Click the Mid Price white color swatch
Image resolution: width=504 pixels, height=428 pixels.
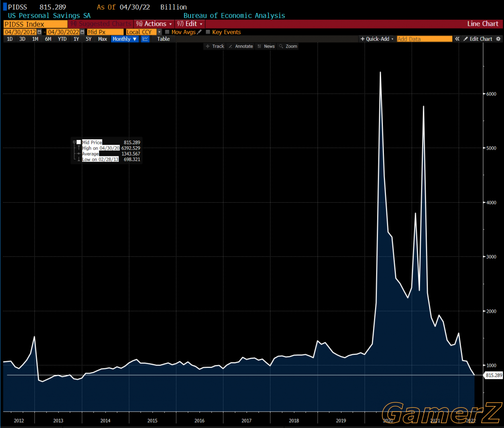coord(79,143)
